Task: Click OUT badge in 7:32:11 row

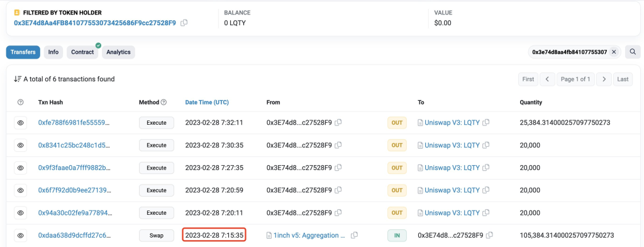Action: pos(397,123)
